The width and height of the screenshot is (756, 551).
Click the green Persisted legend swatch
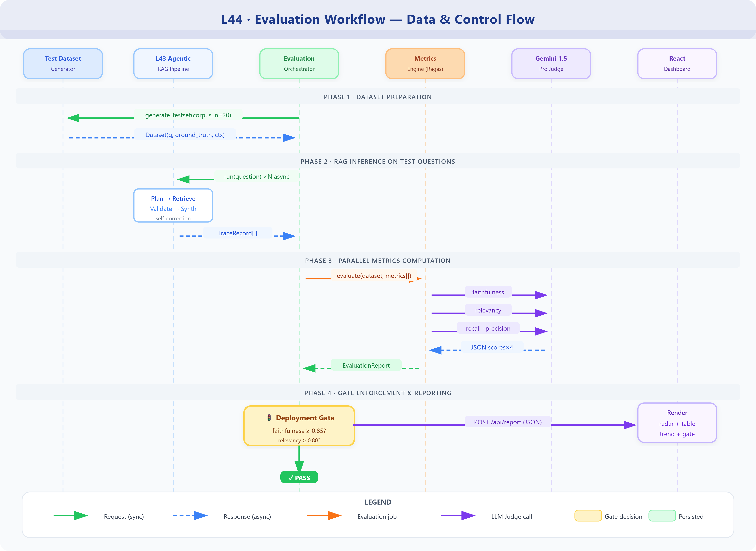click(x=662, y=516)
